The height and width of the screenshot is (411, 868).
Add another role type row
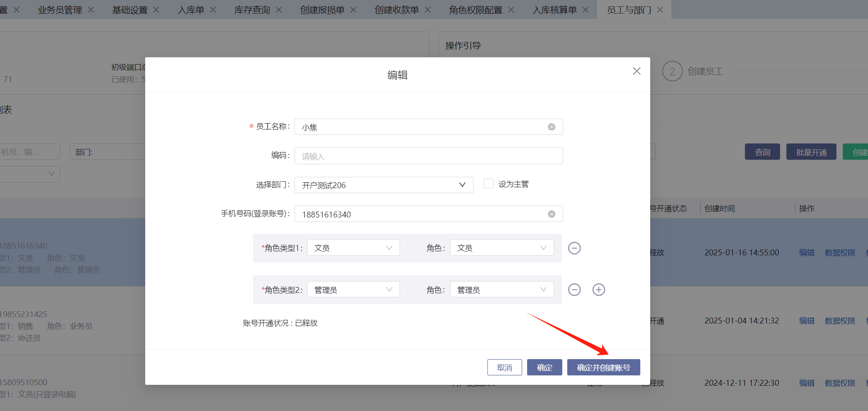[598, 290]
